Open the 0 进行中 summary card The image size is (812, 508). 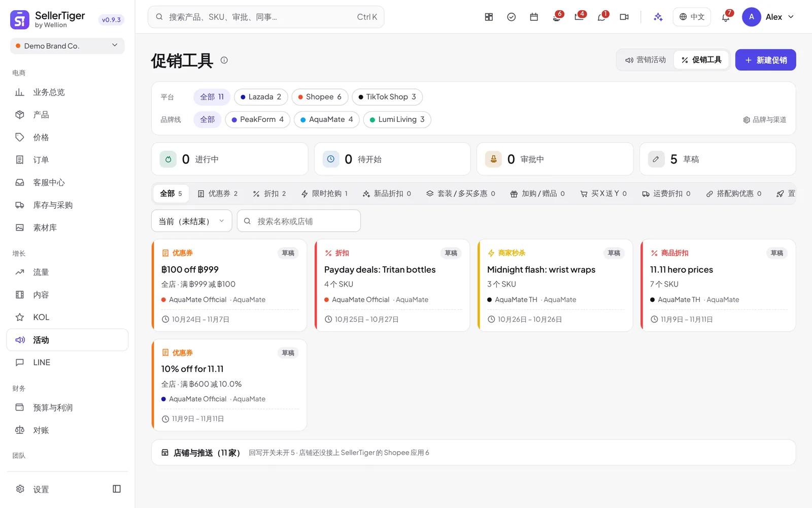[x=229, y=159]
